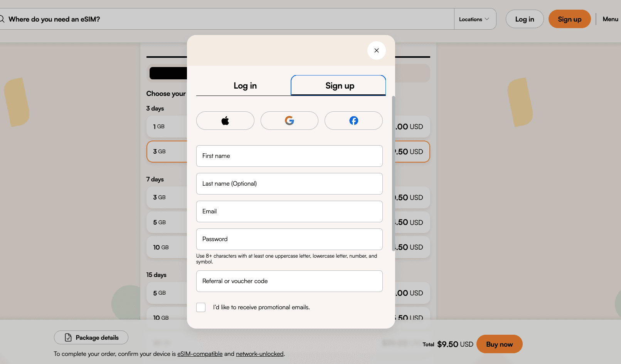Open the network-unlocked link
Image resolution: width=621 pixels, height=364 pixels.
259,354
